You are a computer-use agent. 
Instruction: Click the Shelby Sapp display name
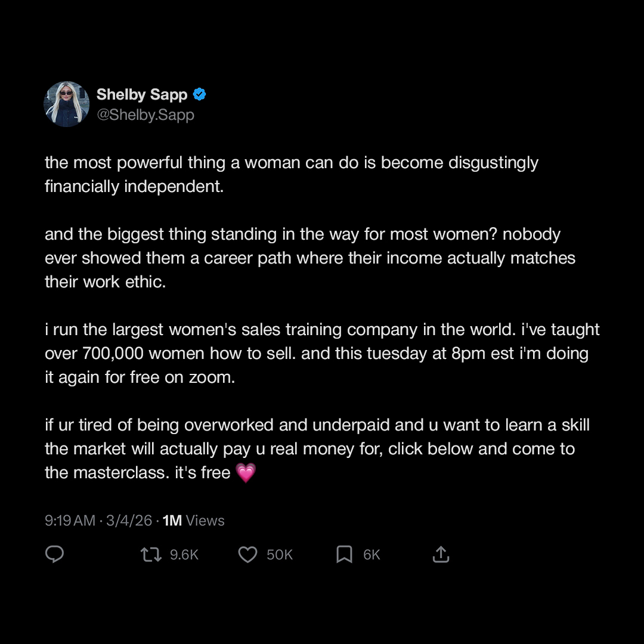point(142,94)
